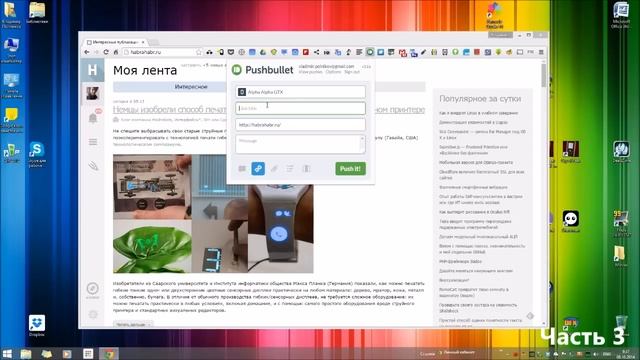640x360 pixels.
Task: Open Skype desktop shortcut
Action: tap(37, 154)
